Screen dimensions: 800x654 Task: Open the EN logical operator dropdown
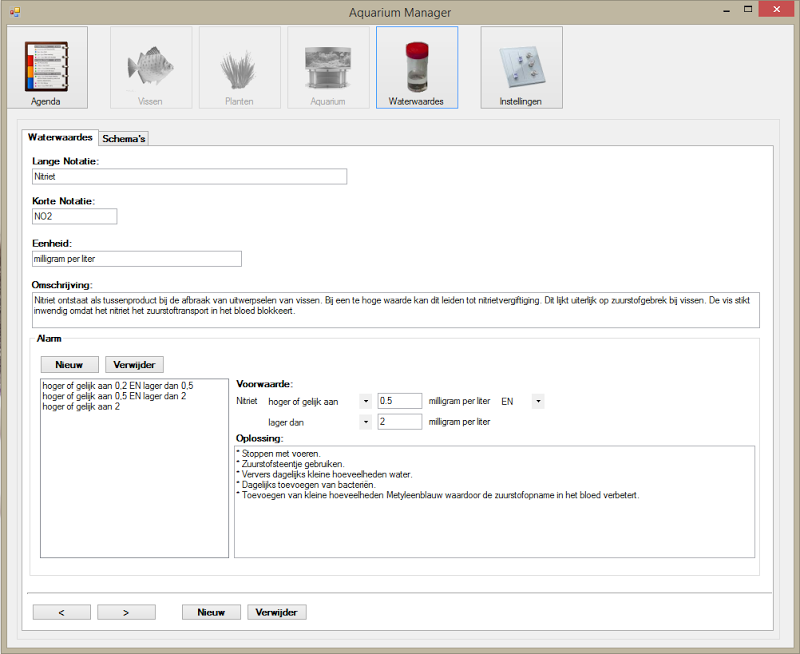tap(538, 401)
